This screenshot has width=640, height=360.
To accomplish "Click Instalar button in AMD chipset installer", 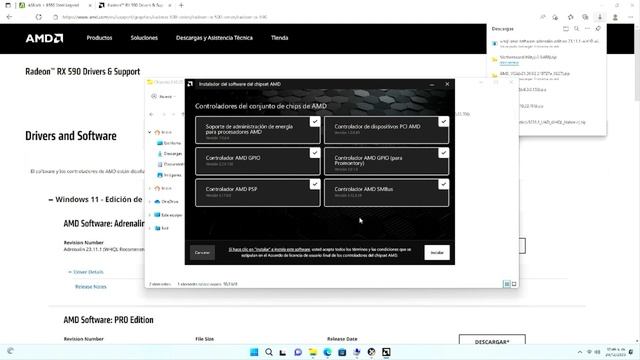I will [437, 252].
